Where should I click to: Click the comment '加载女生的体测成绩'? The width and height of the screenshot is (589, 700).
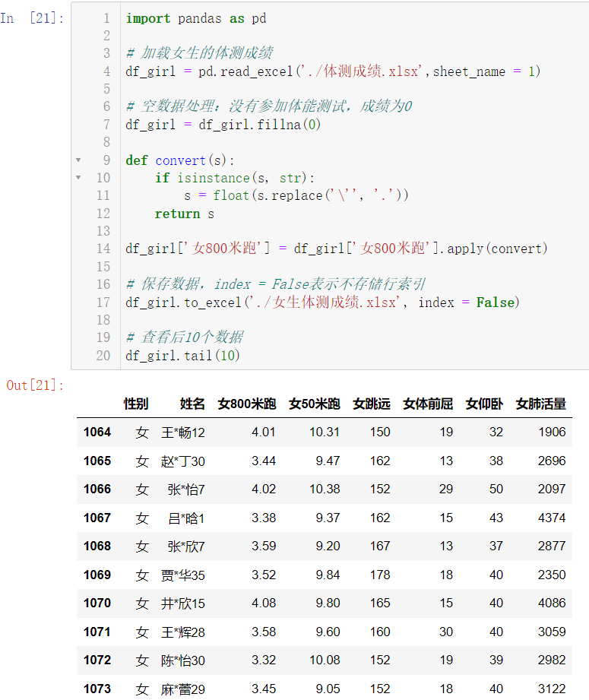[200, 53]
